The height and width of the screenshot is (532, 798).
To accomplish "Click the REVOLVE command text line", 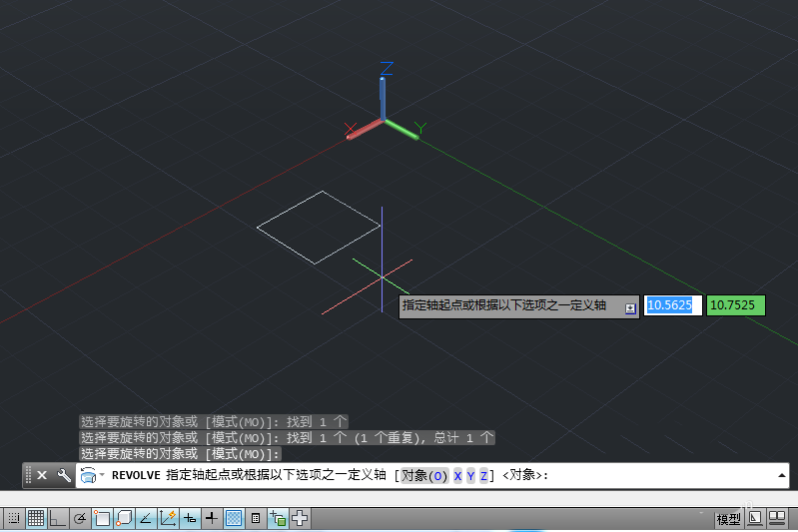I will point(431,475).
